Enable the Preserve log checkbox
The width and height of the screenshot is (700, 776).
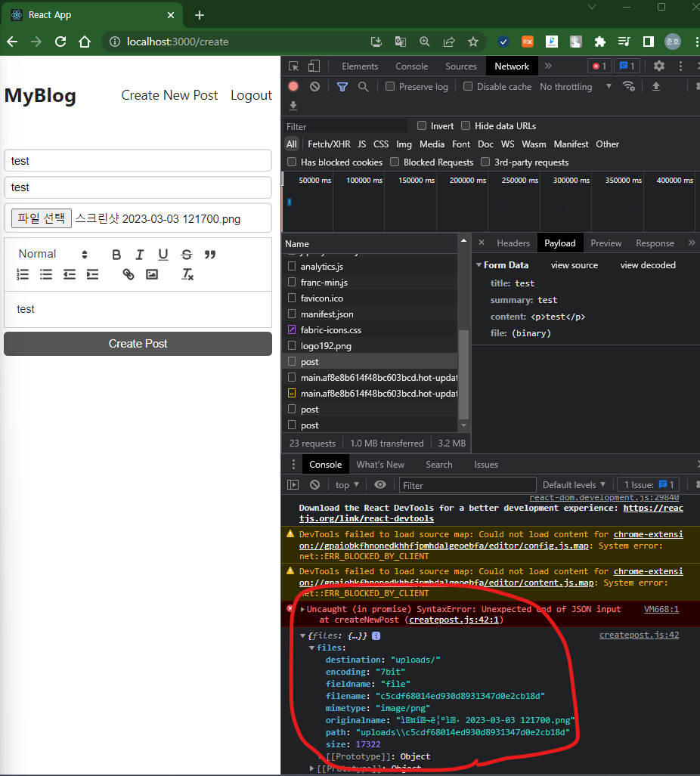[390, 86]
